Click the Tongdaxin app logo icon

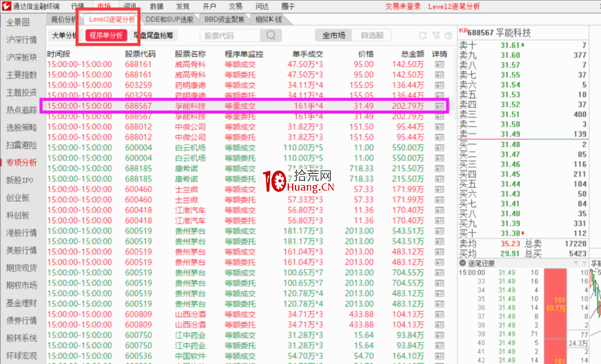point(7,6)
